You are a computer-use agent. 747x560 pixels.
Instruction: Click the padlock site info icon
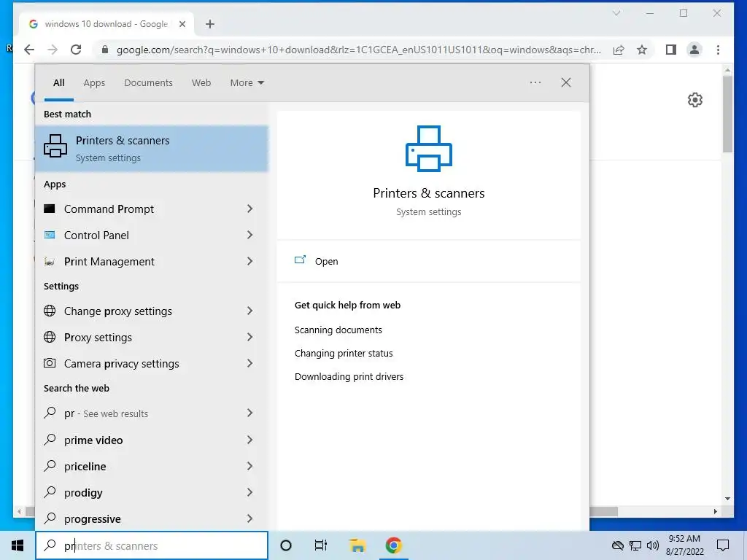105,50
